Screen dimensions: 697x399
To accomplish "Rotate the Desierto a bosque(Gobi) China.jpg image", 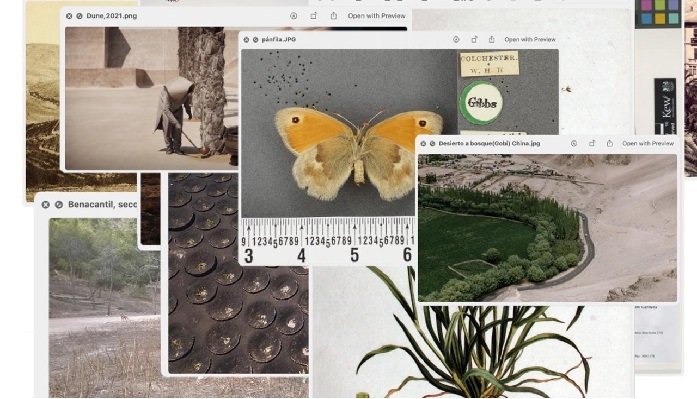I will (592, 144).
